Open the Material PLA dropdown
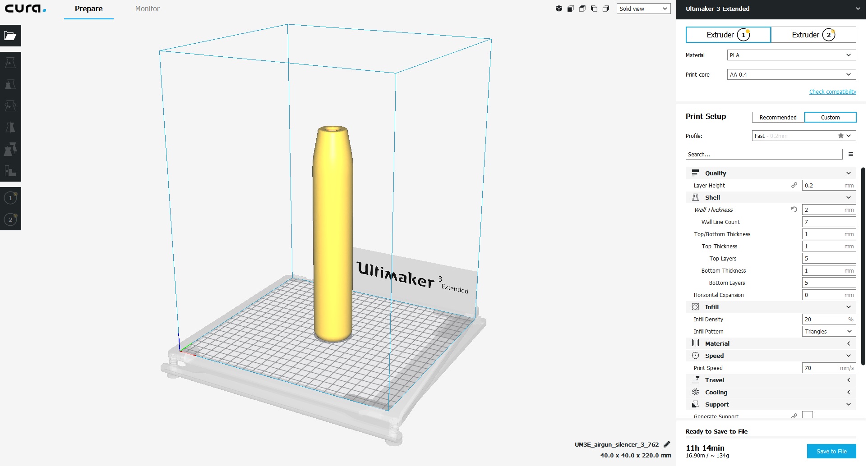The image size is (868, 466). [791, 55]
